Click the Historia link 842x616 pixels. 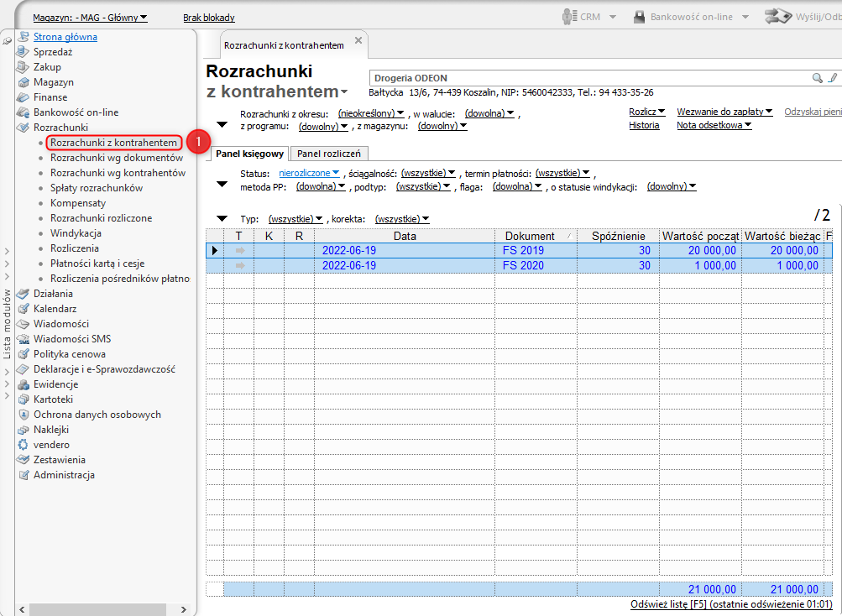point(644,126)
